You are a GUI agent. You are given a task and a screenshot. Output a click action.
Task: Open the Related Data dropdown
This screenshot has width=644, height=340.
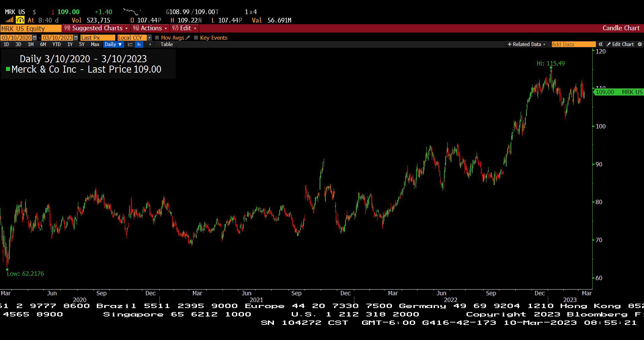point(526,44)
